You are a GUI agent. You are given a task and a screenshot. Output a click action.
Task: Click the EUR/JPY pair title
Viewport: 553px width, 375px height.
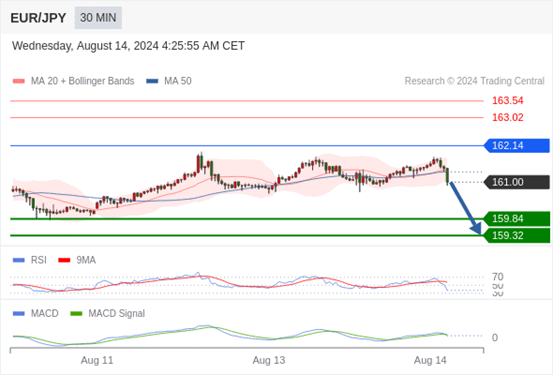click(x=38, y=18)
